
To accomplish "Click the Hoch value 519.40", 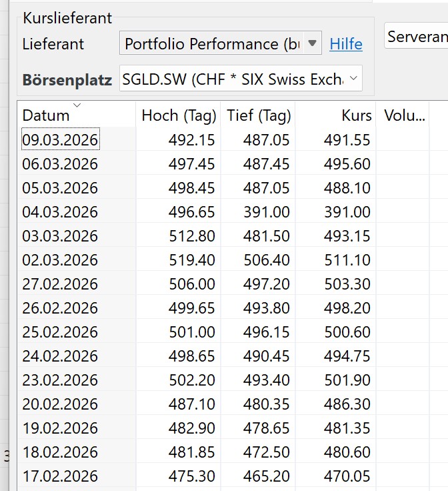I will 192,260.
